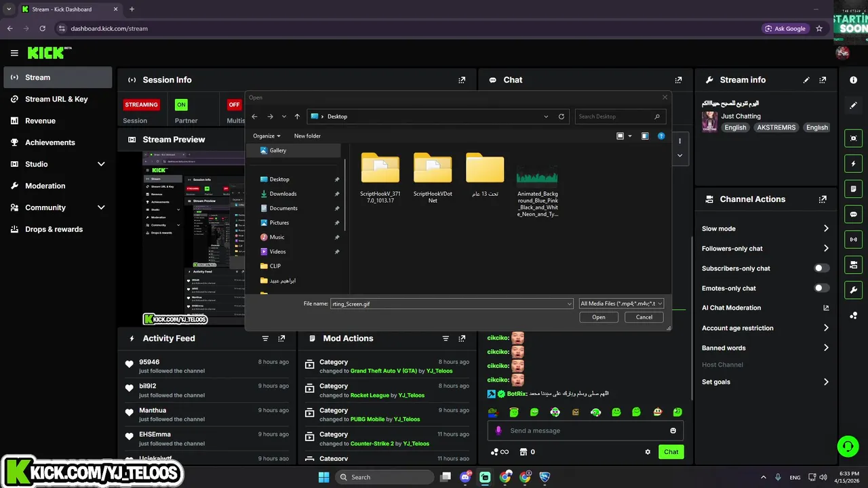
Task: Open the Revenue page
Action: (x=58, y=121)
